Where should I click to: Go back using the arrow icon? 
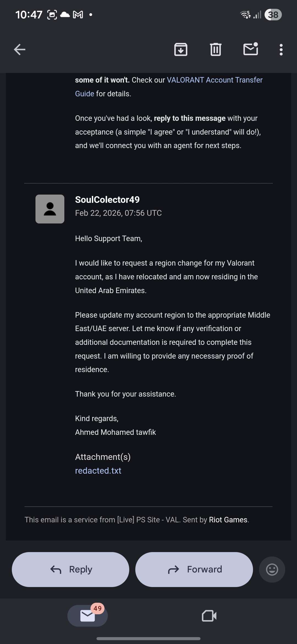click(20, 50)
